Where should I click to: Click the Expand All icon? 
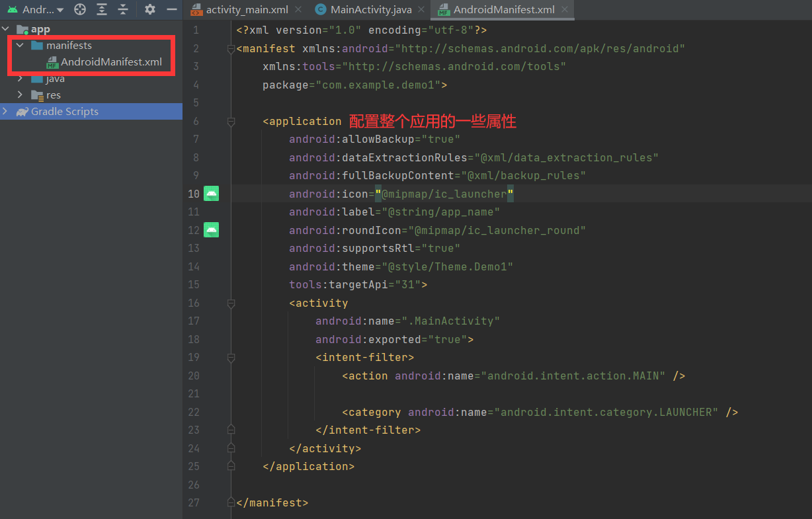tap(101, 10)
